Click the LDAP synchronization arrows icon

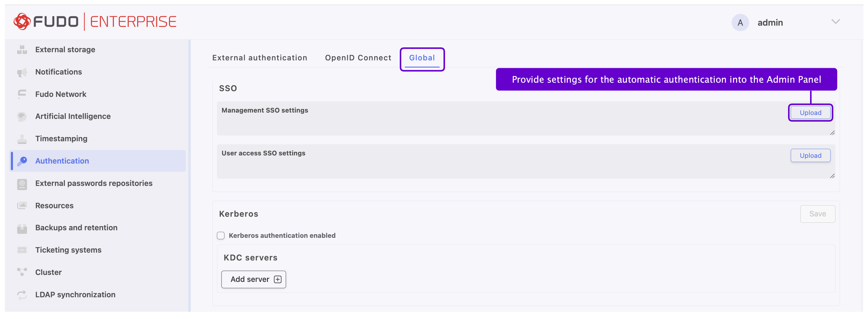click(22, 295)
